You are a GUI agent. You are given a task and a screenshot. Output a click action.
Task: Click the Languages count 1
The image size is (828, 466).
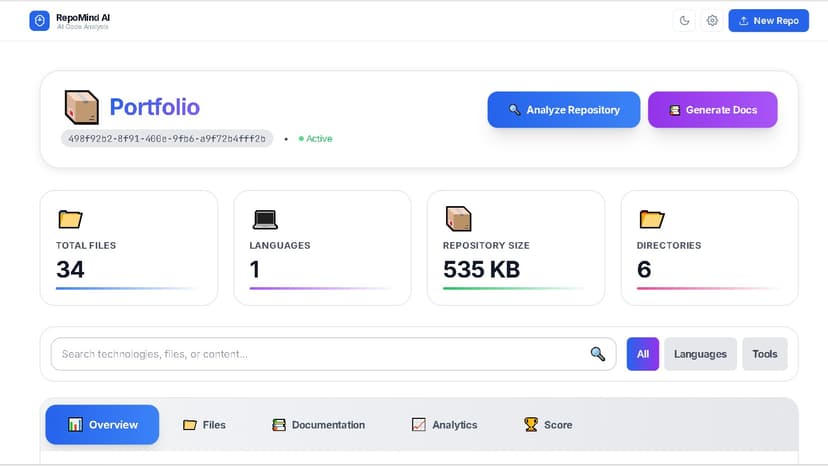255,269
